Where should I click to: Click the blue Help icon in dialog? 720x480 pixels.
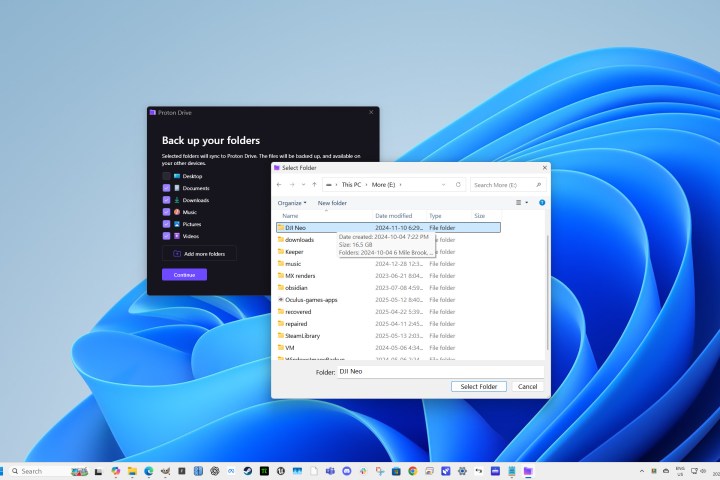pyautogui.click(x=542, y=203)
